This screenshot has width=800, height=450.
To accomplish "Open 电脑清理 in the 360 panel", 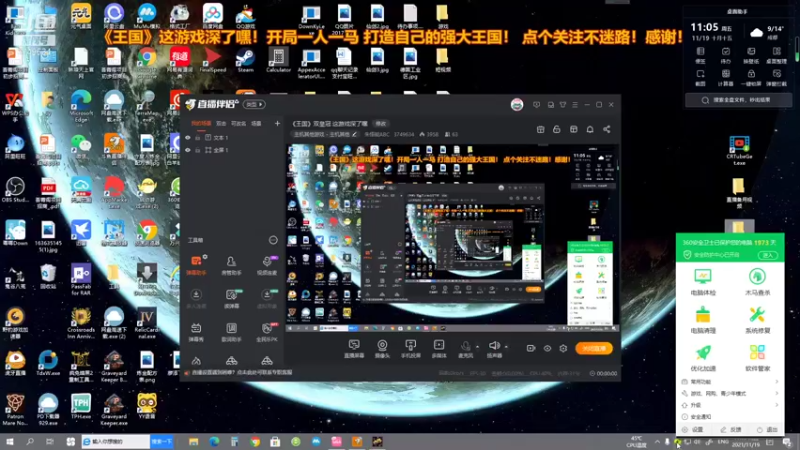I will (x=703, y=320).
